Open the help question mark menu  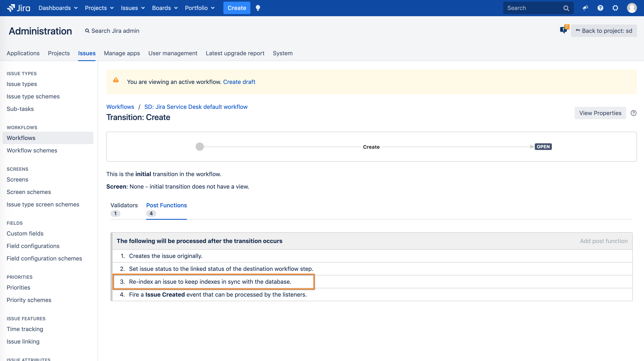[600, 8]
